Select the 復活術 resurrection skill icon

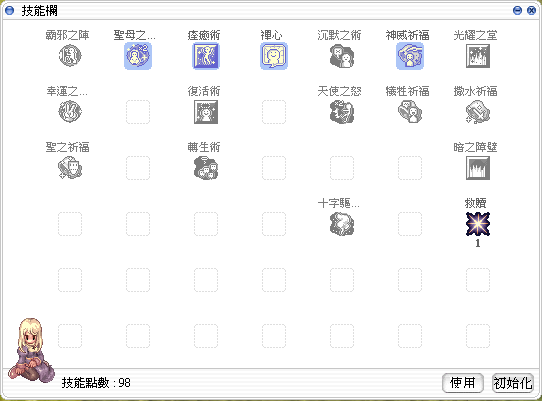point(206,112)
